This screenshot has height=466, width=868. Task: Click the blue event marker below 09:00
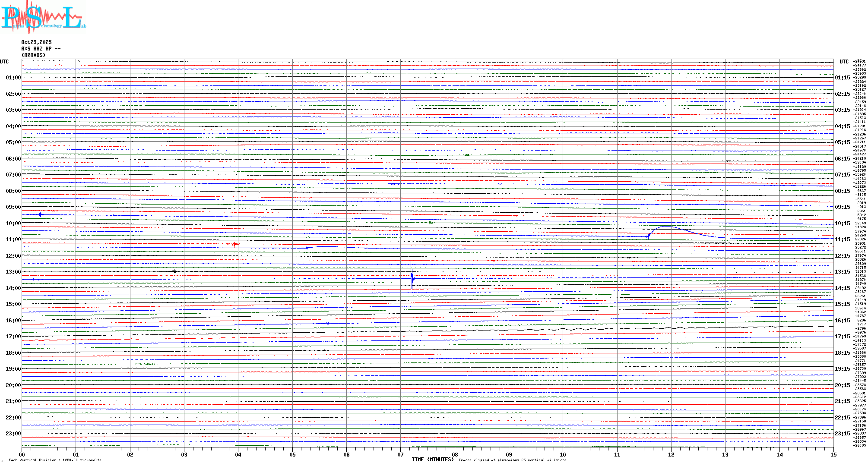(x=41, y=214)
